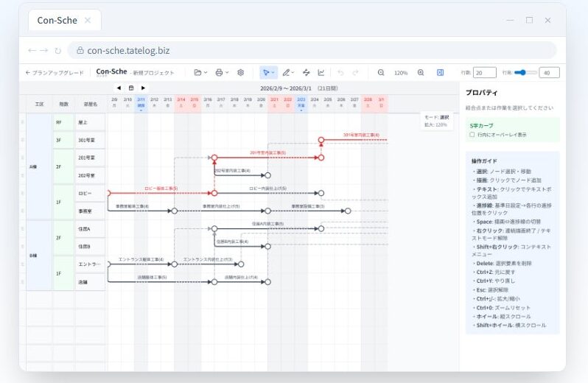Click the progress line lightning icon
This screenshot has height=383, width=588.
point(306,72)
